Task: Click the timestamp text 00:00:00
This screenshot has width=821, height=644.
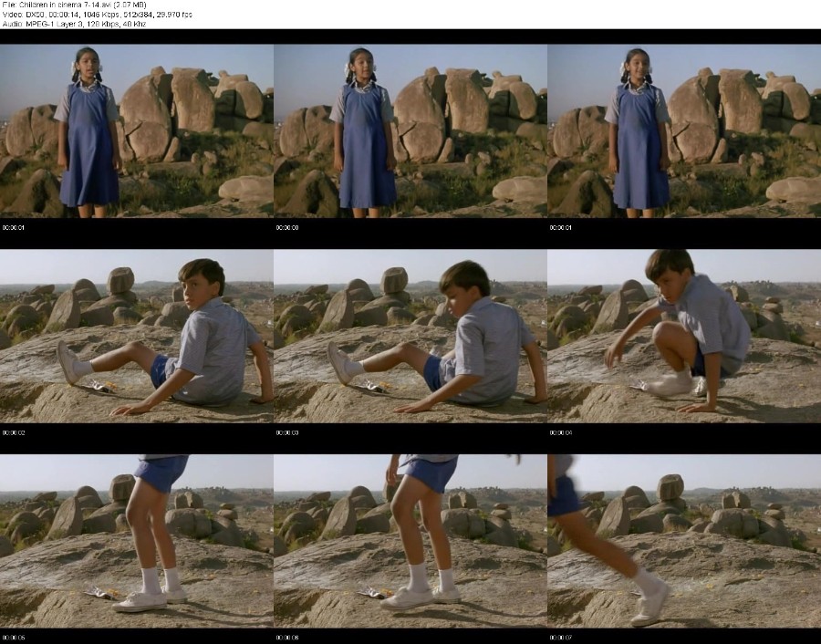Action: pyautogui.click(x=287, y=228)
